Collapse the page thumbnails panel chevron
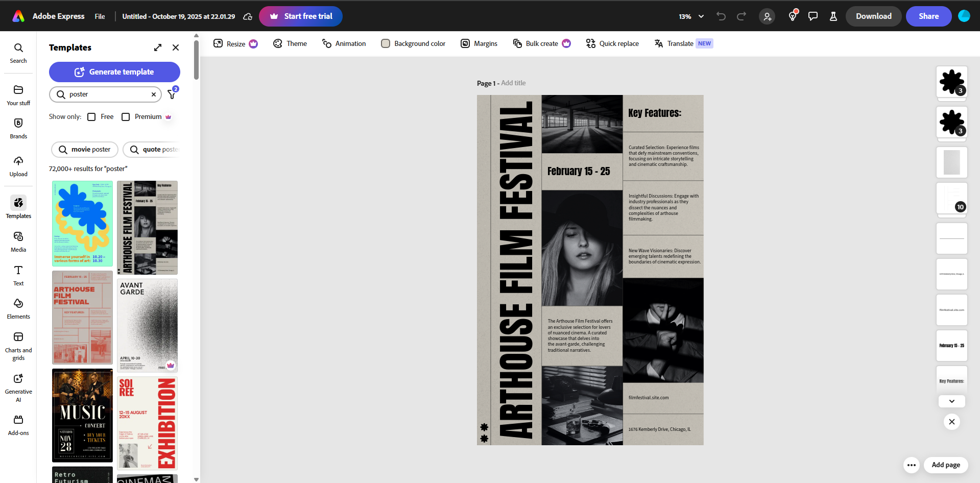Screen dimensions: 980x483 tap(951, 401)
